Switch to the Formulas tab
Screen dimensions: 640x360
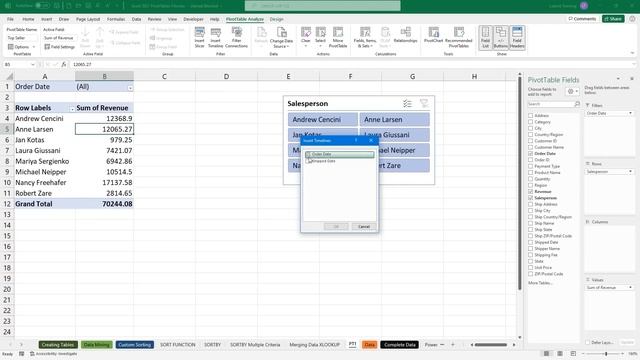click(116, 19)
